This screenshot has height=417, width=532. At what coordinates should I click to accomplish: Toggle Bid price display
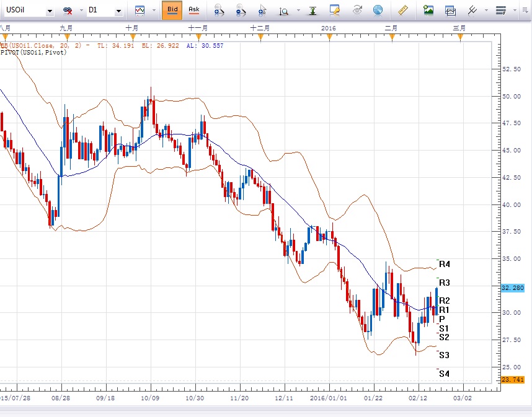(172, 10)
